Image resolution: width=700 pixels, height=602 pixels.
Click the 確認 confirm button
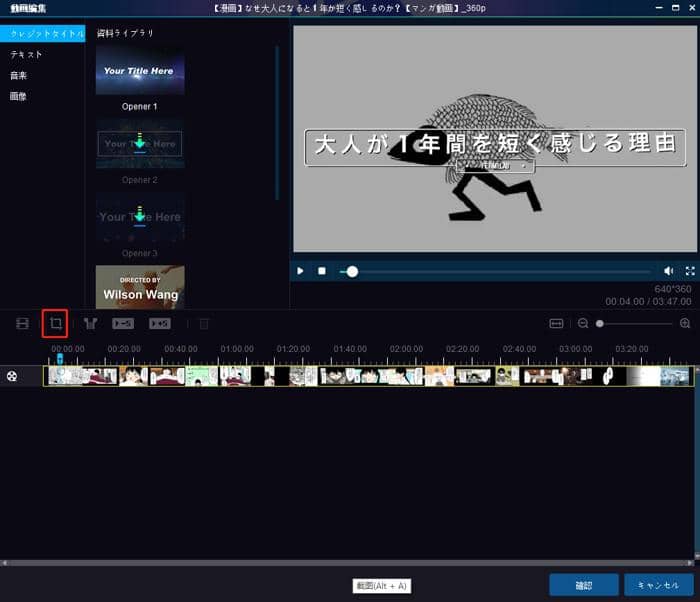click(x=584, y=585)
